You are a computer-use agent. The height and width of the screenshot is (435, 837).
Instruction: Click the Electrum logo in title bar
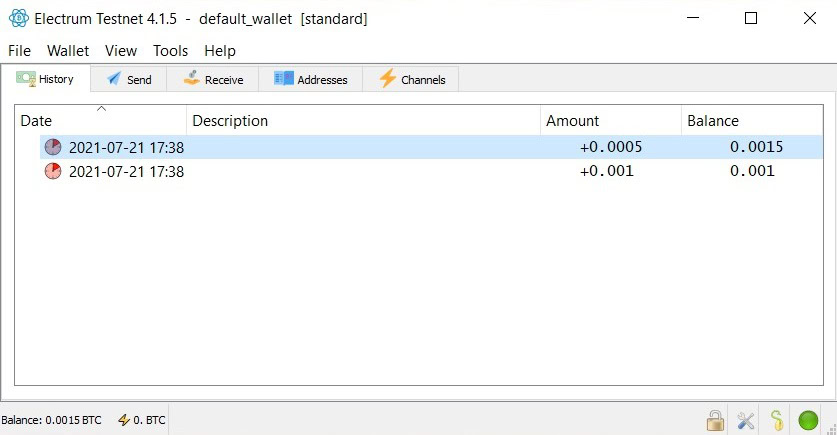(x=19, y=19)
